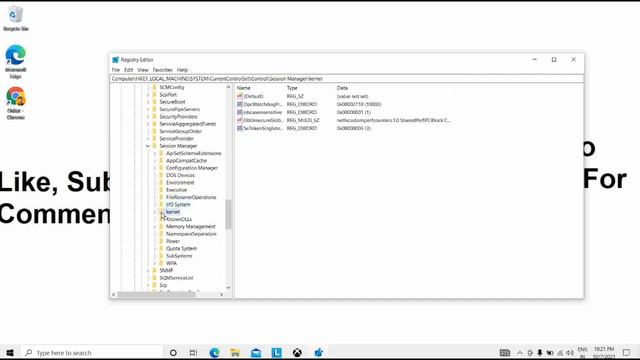Image resolution: width=640 pixels, height=360 pixels.
Task: Click the obcaseinsensitive DWORD value icon
Action: [240, 112]
